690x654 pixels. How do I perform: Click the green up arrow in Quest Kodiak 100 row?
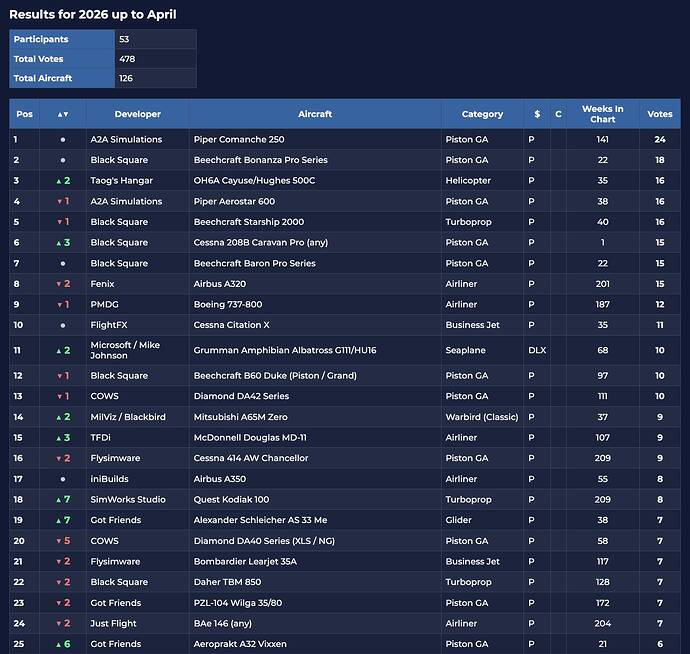click(x=59, y=500)
